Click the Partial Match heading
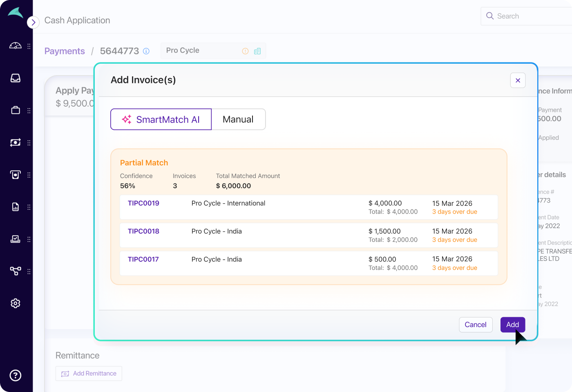Image resolution: width=572 pixels, height=392 pixels. pyautogui.click(x=144, y=163)
